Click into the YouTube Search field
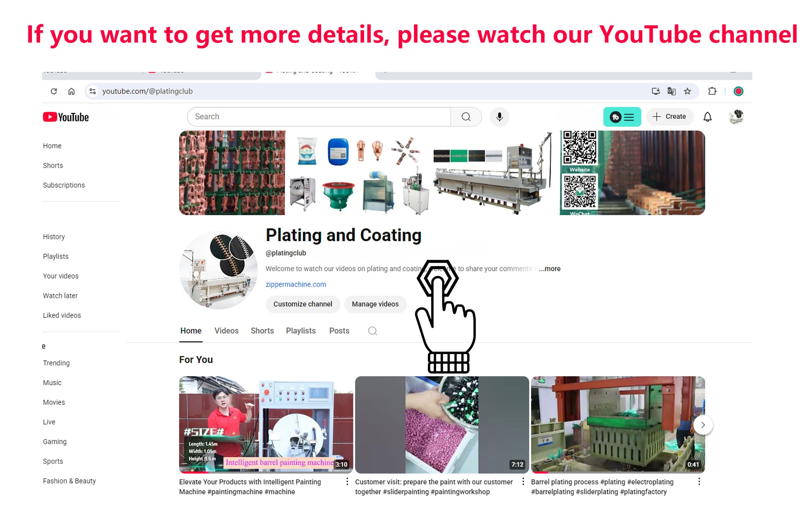 pyautogui.click(x=319, y=117)
